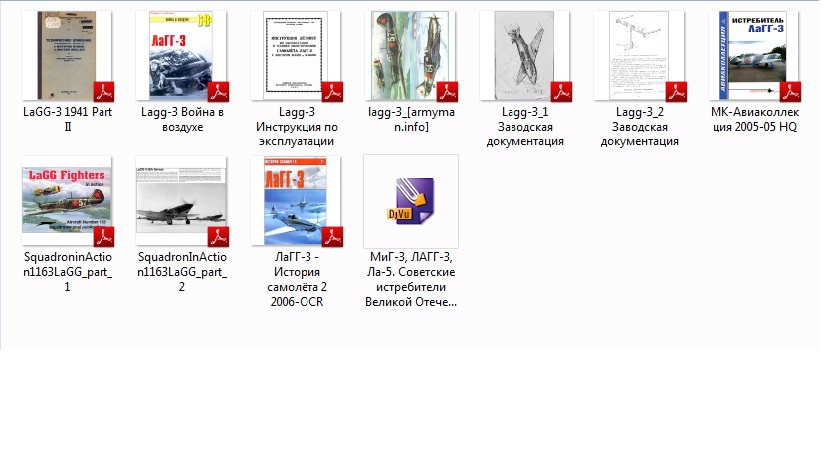Click the lagg-3_[armyman.info] file name label
The width and height of the screenshot is (823, 460).
(x=411, y=119)
